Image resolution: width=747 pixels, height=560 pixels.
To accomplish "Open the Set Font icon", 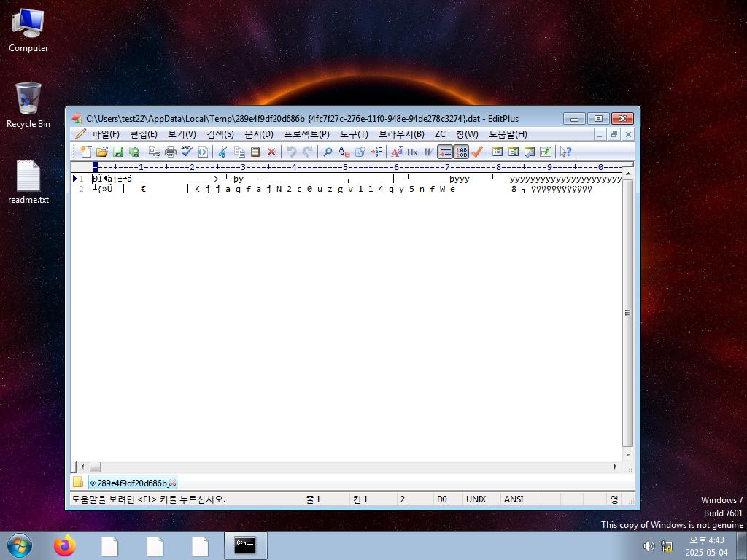I will coord(396,152).
